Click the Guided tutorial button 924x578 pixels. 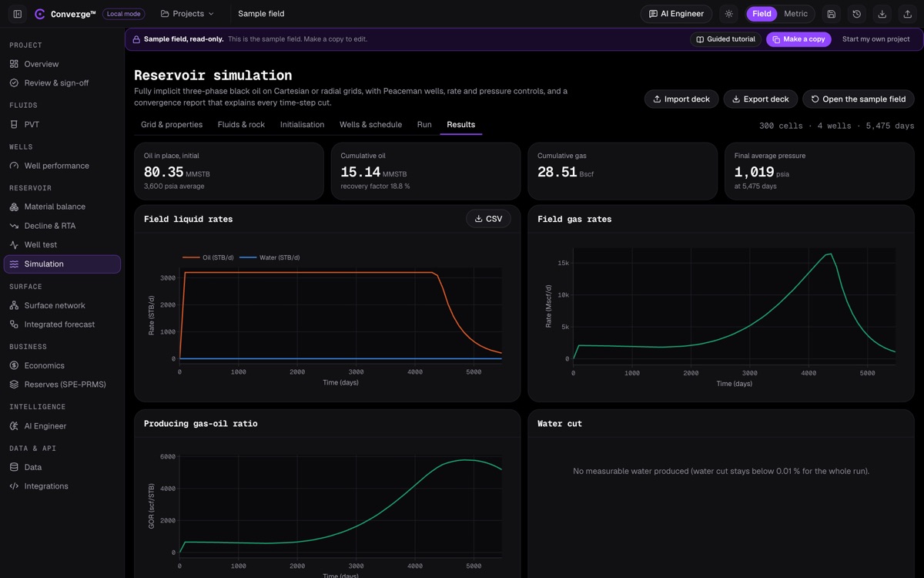click(725, 39)
